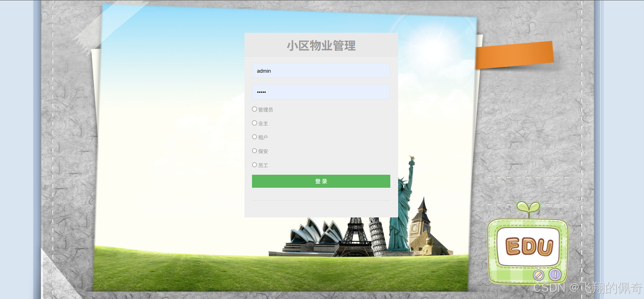This screenshot has width=644, height=299.
Task: Click the 小区物业管理 heading text
Action: click(321, 45)
